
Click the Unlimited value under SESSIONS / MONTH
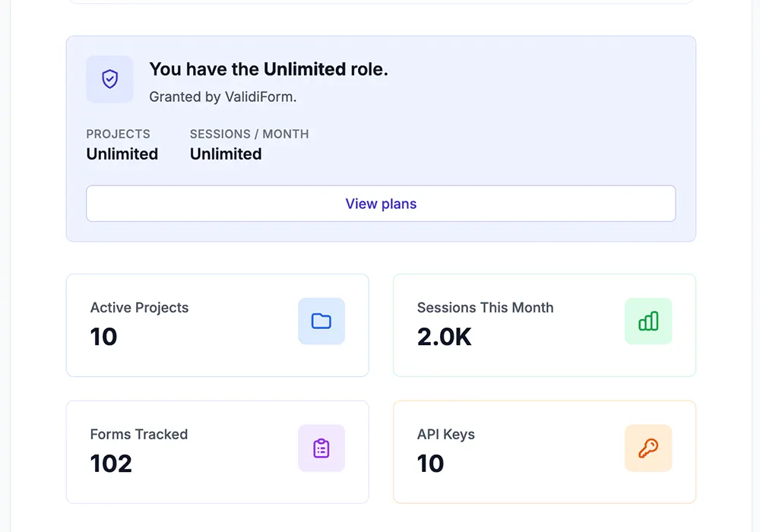coord(226,154)
